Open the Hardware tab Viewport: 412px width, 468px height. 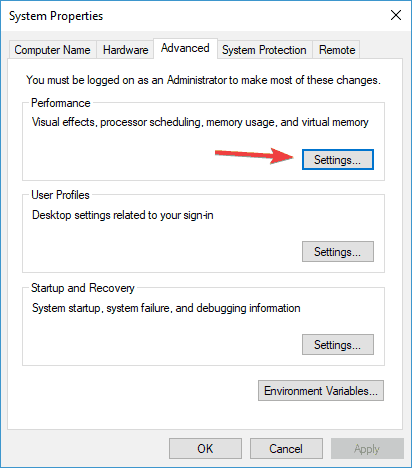(x=125, y=50)
